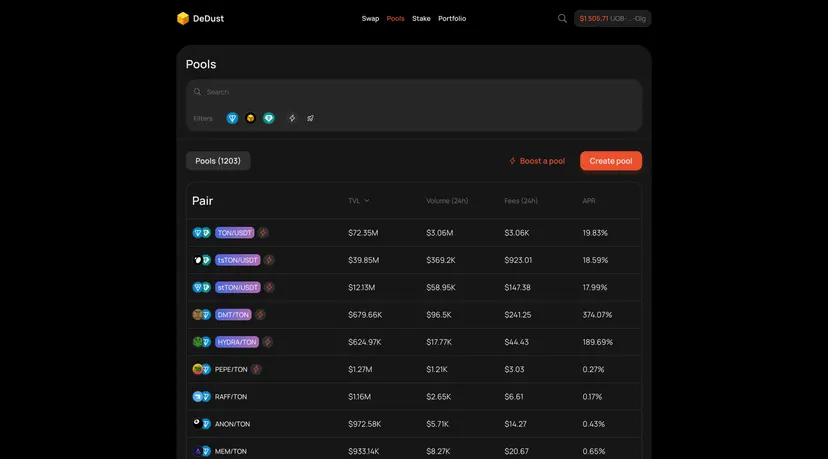
Task: Click the boost icon beside PEPE/TON
Action: click(256, 369)
